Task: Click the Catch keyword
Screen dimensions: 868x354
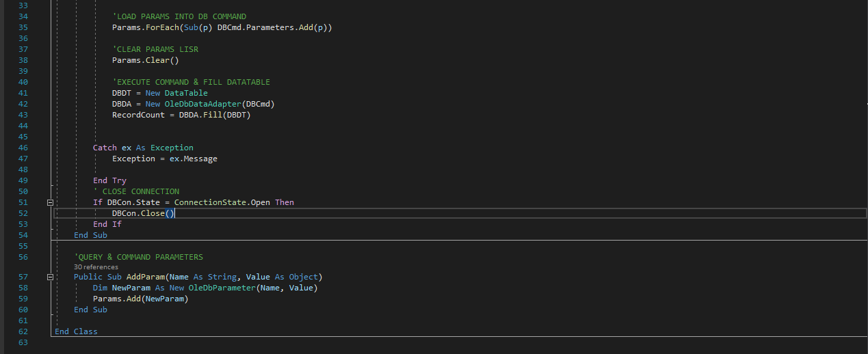Action: [105, 148]
